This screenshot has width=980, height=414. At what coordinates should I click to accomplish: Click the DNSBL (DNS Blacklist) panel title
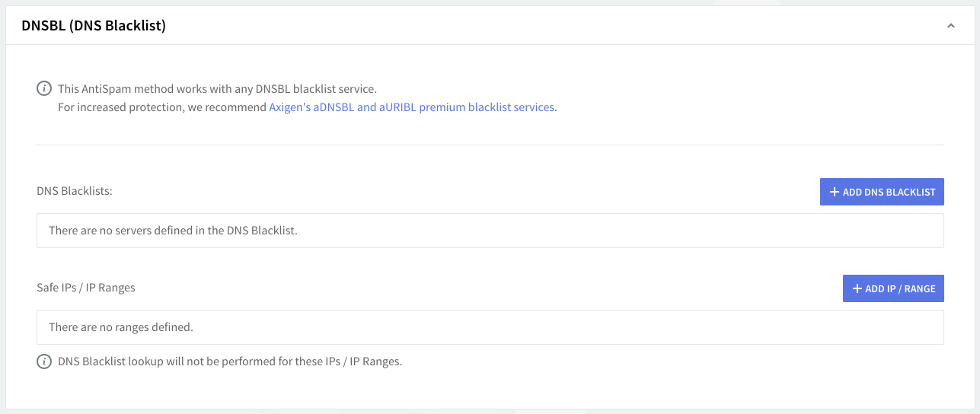tap(94, 26)
